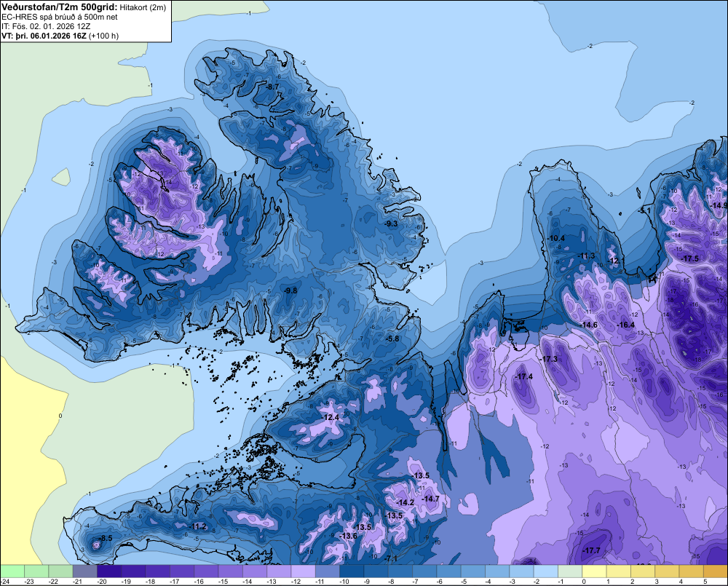
Task: Click the -16.4 temperature value on the map
Action: coord(626,325)
